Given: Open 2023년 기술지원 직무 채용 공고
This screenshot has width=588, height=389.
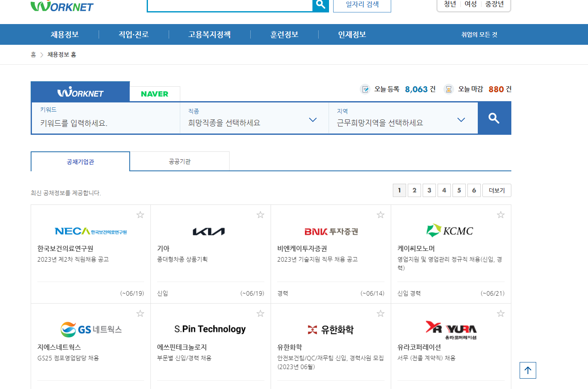Looking at the screenshot, I should pos(317,259).
